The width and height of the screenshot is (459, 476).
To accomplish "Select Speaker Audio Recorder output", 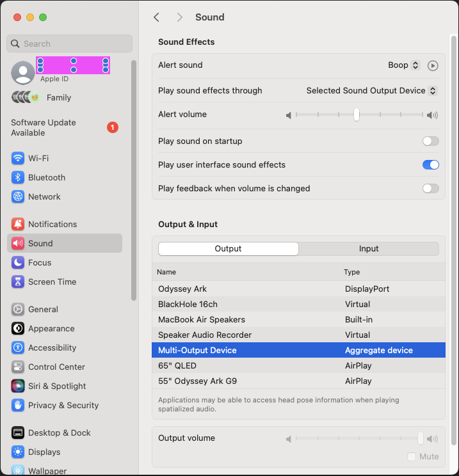I will point(298,335).
